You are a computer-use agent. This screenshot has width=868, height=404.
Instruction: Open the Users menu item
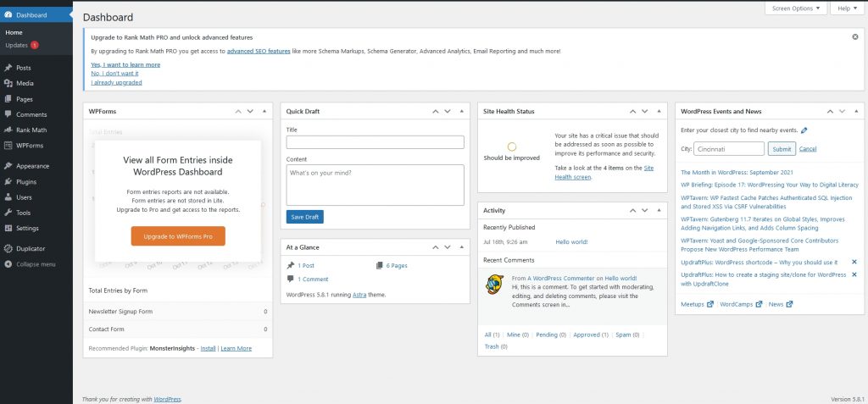coord(24,196)
